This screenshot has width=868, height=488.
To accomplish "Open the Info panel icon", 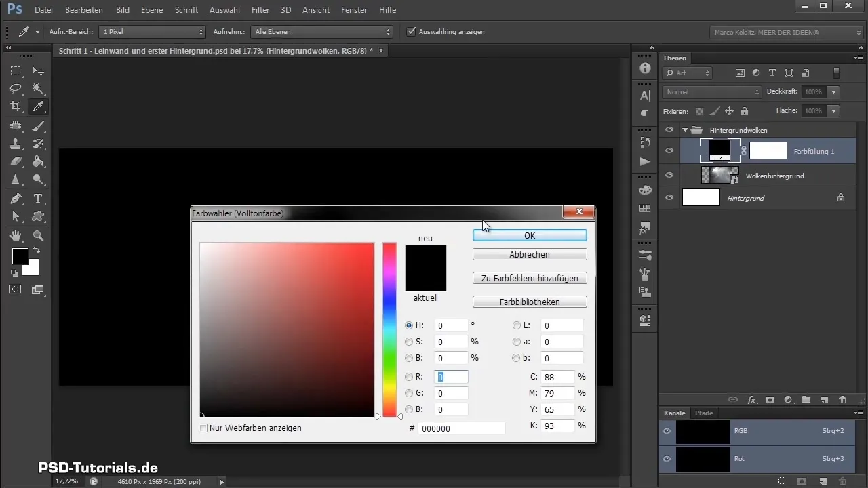I will point(645,68).
